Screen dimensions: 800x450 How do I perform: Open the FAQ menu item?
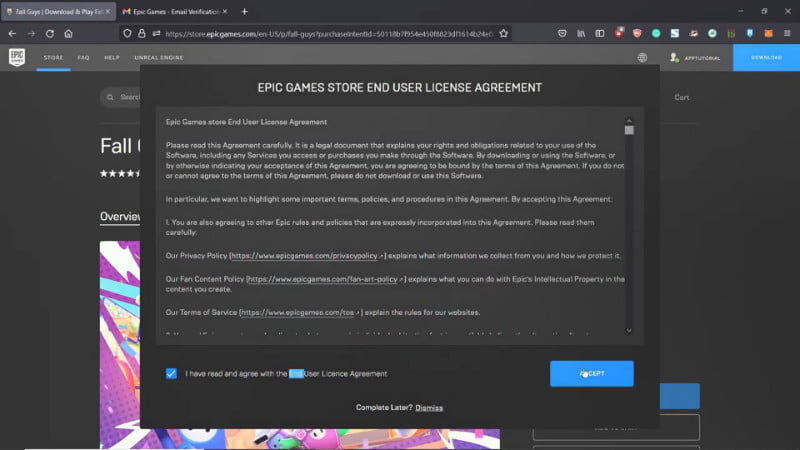pos(84,58)
